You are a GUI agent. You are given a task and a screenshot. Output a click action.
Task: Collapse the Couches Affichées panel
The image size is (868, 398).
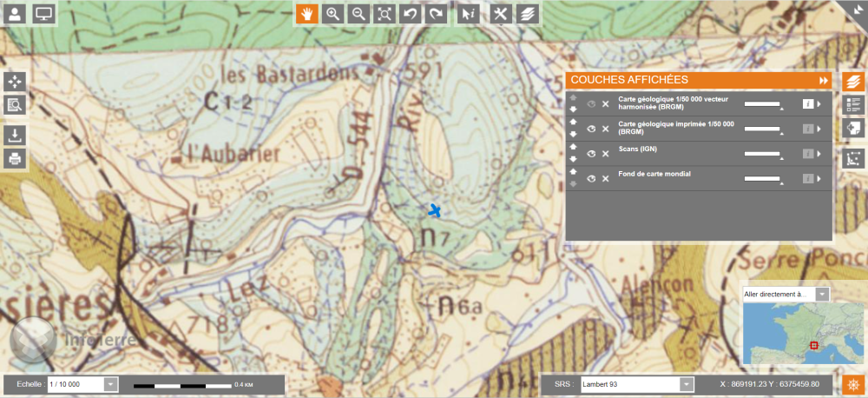823,80
